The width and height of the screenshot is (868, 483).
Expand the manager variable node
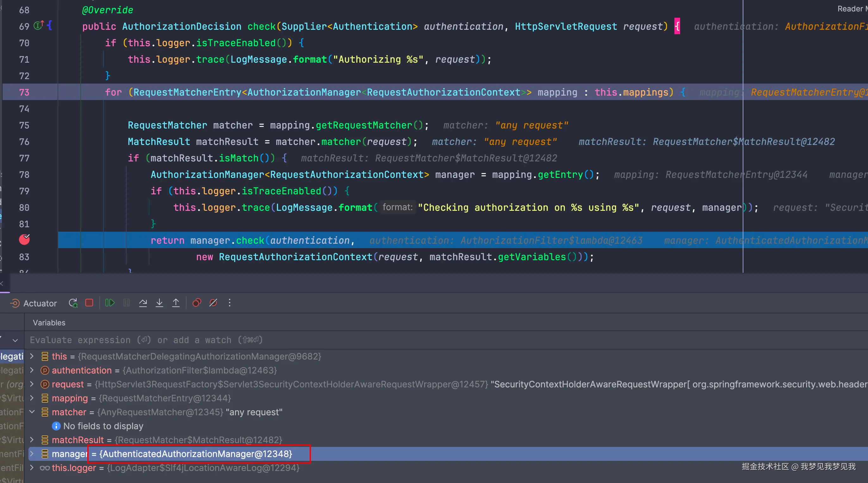(32, 453)
